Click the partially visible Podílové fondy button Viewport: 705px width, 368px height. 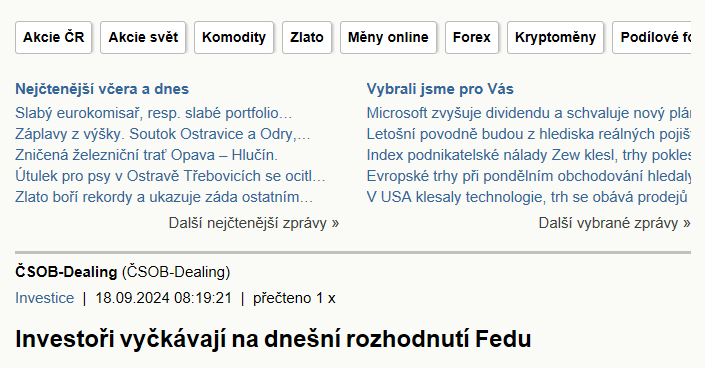tap(652, 37)
